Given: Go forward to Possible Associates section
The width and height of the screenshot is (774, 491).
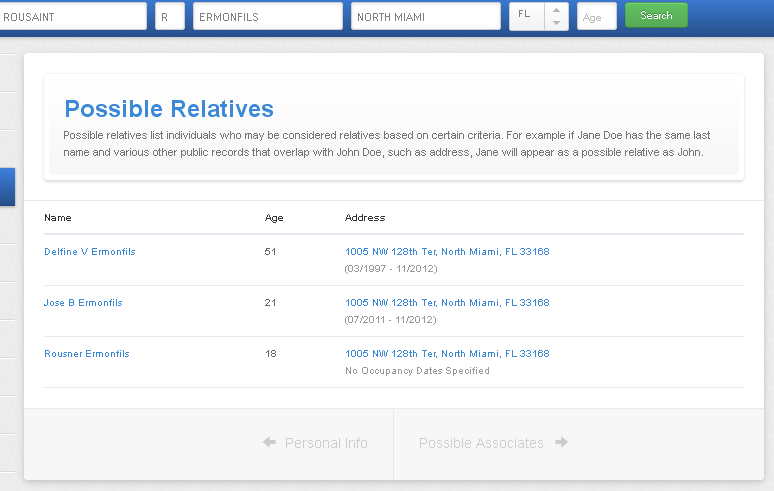Looking at the screenshot, I should pos(481,443).
